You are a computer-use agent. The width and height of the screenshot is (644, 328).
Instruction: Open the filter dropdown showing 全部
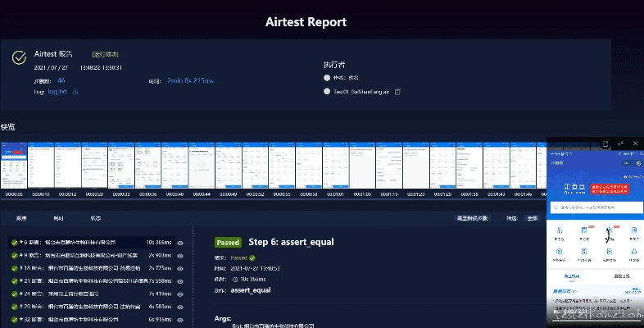click(x=533, y=219)
